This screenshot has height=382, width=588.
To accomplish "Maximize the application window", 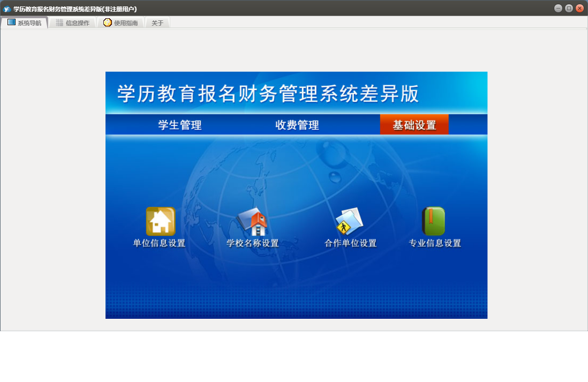I will (x=569, y=8).
